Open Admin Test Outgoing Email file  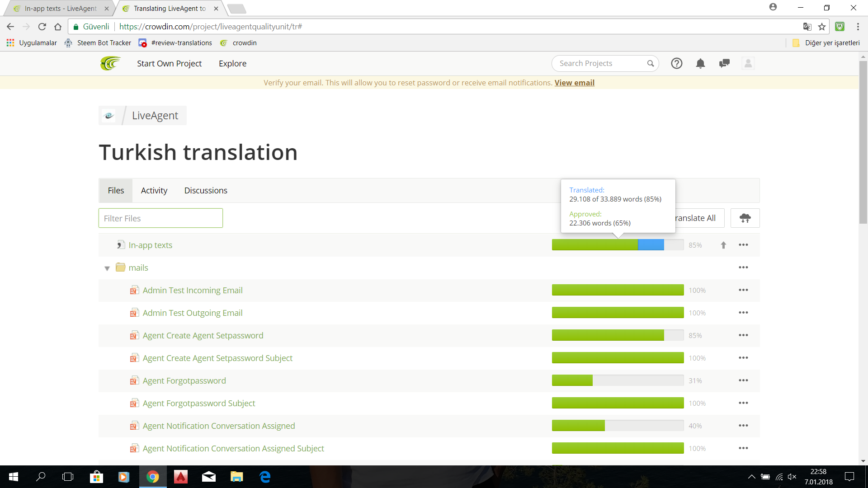tap(193, 313)
